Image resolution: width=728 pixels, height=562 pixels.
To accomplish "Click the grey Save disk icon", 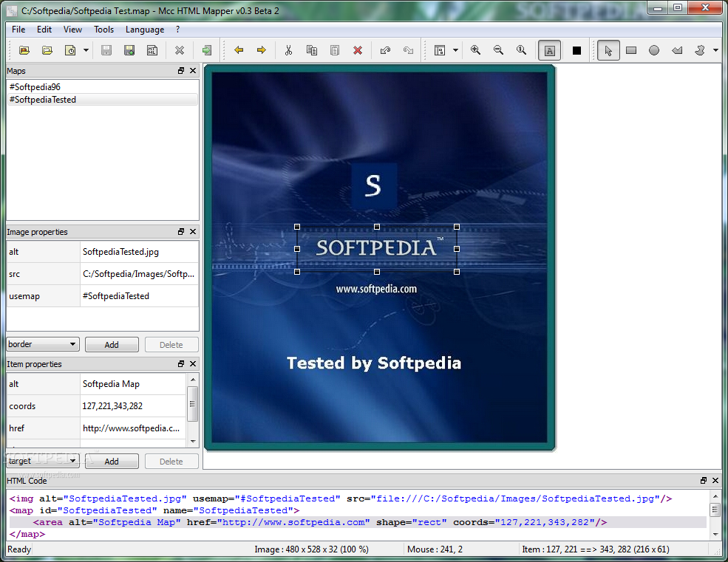I will tap(106, 50).
